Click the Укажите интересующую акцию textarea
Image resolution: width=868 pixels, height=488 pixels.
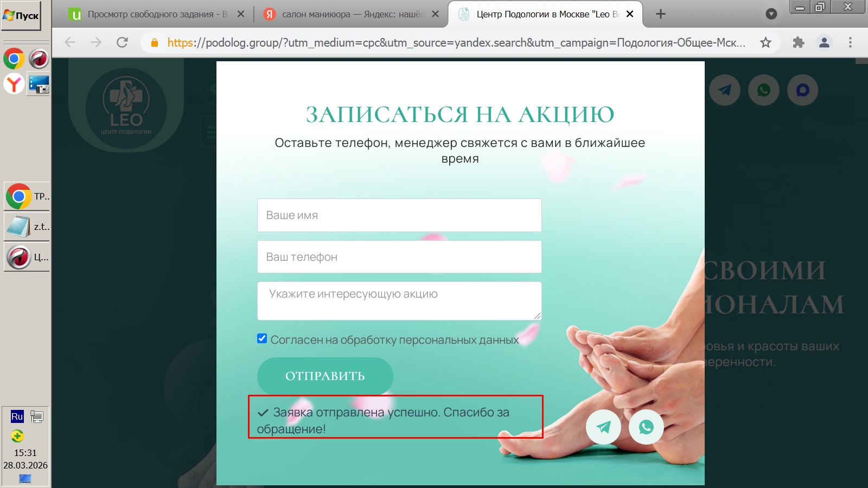(x=399, y=301)
